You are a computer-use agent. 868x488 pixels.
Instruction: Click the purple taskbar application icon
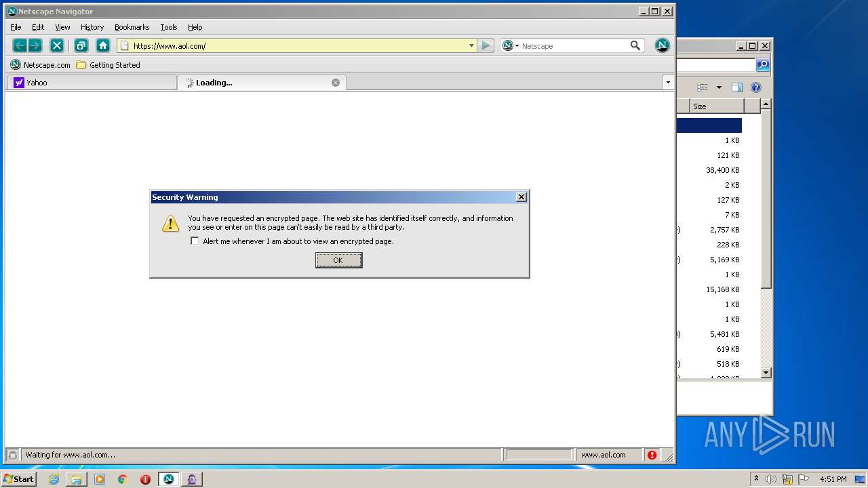[x=192, y=479]
